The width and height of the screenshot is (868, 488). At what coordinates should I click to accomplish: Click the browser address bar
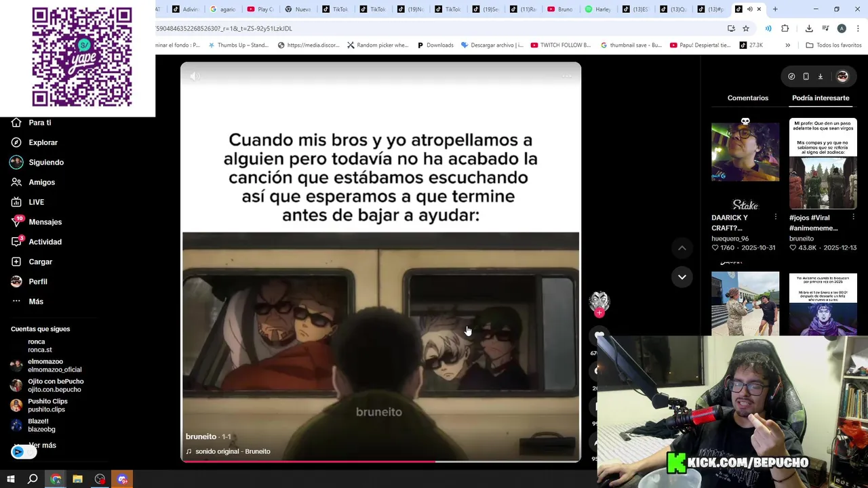(x=434, y=28)
